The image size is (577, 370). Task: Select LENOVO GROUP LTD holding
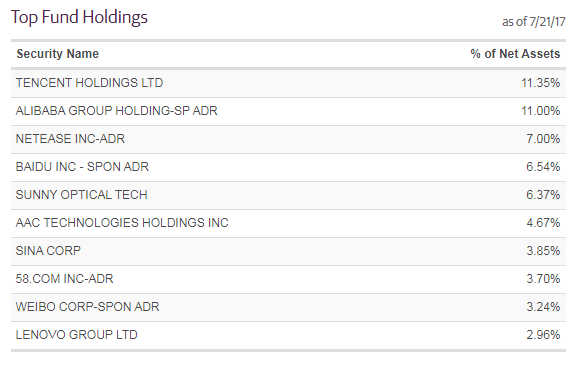click(288, 335)
